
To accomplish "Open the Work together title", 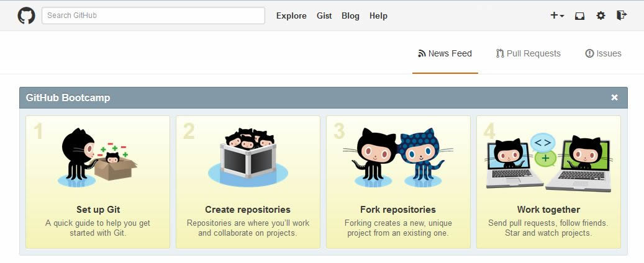I will (x=549, y=210).
